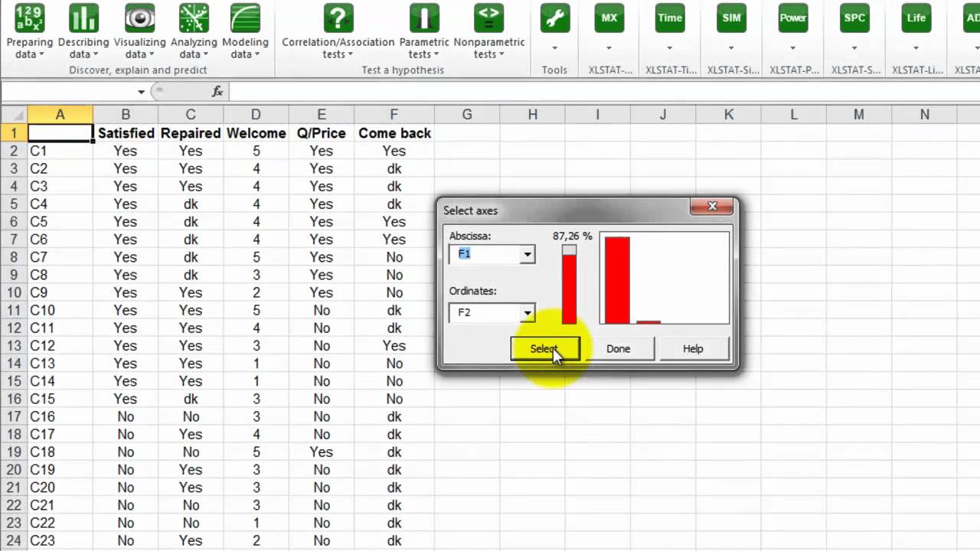Click the Welcome header cell

click(x=256, y=133)
